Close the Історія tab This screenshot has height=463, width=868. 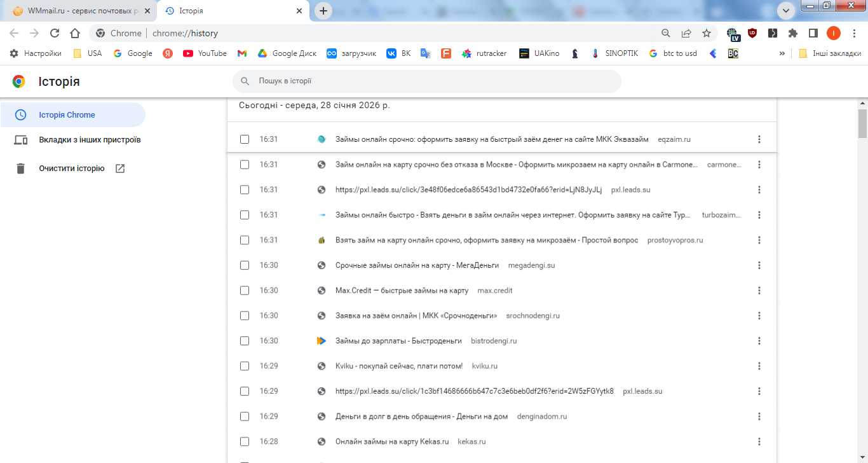(x=300, y=11)
